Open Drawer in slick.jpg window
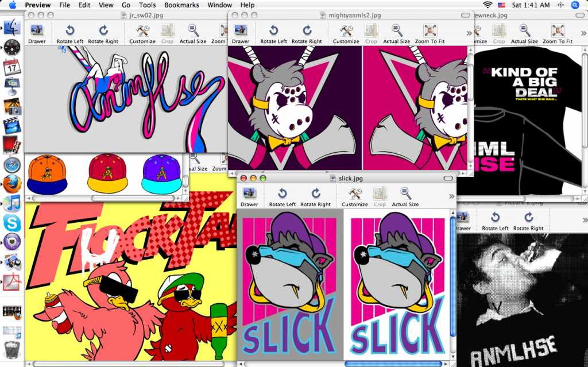Viewport: 588px width, 367px height. point(249,198)
